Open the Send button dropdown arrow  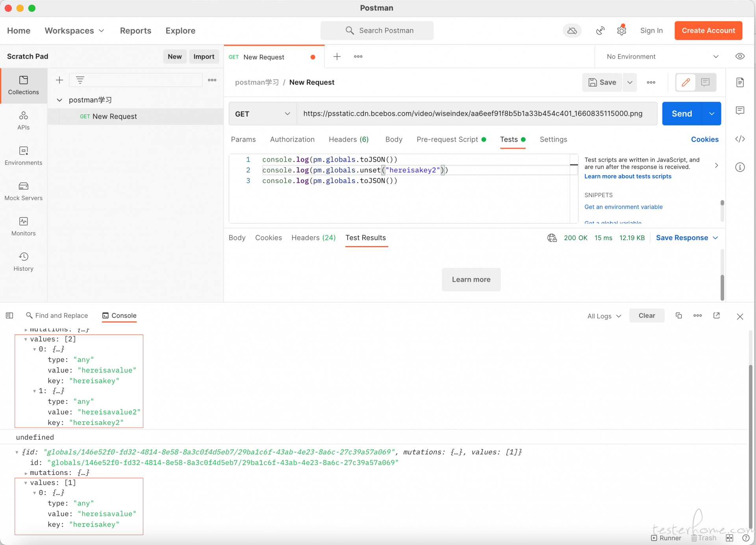pyautogui.click(x=712, y=114)
